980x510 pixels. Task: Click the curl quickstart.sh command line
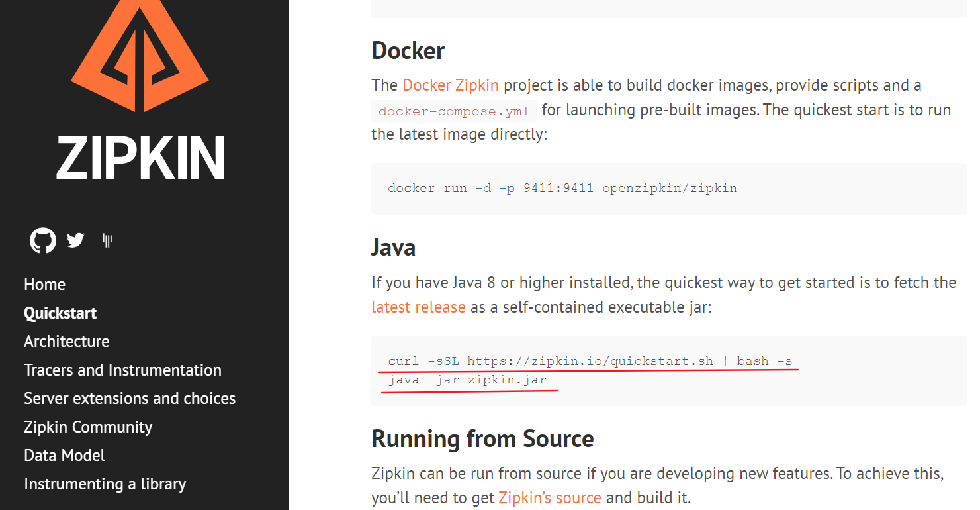tap(590, 361)
